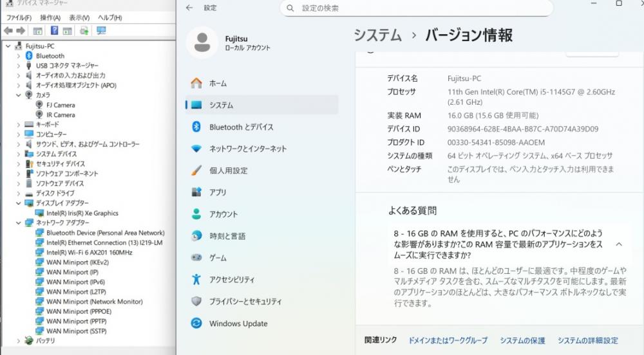Screen dimensions: 644x355
Task: Click the Help icon in Device Manager toolbar
Action: [55, 31]
